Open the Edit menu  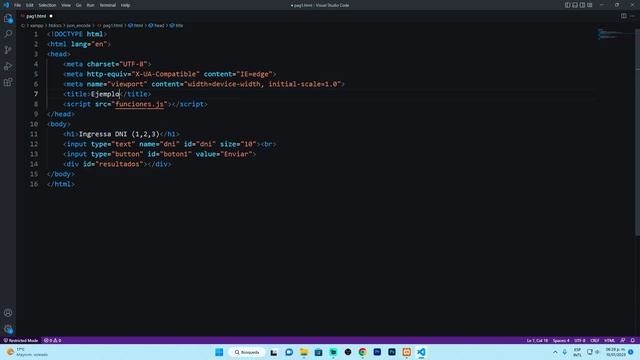30,5
